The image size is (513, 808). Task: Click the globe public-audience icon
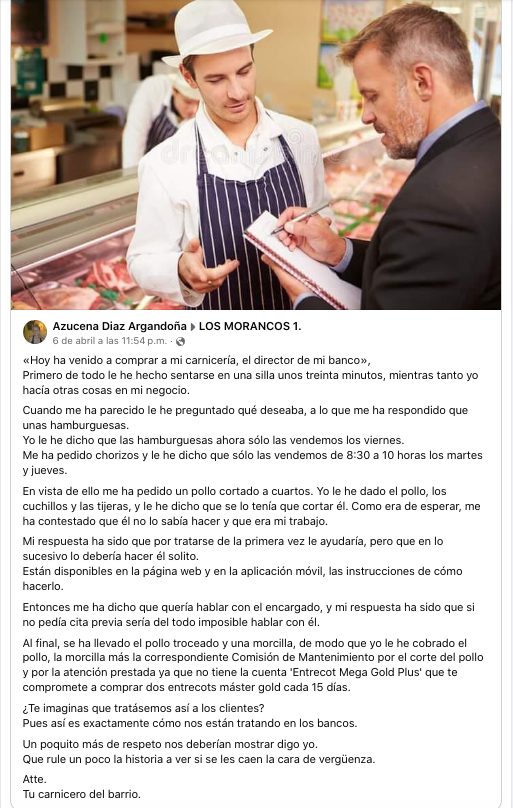click(x=180, y=341)
